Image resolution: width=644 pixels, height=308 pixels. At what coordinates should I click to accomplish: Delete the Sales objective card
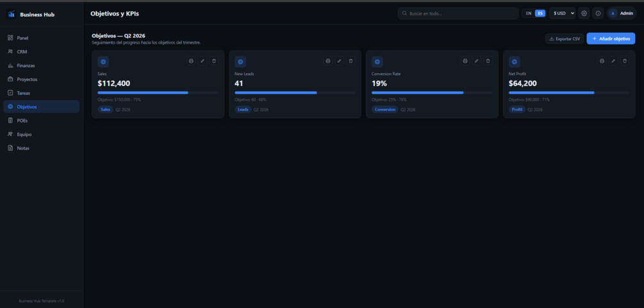[213, 61]
